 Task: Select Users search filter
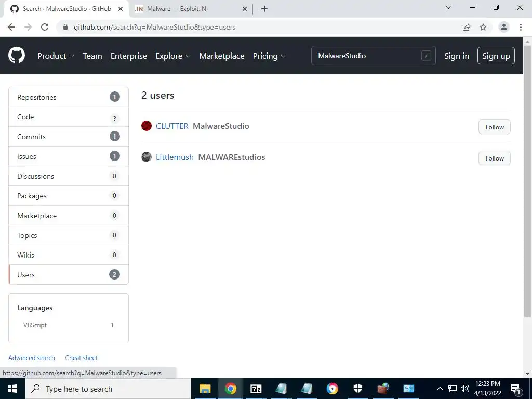tap(69, 275)
